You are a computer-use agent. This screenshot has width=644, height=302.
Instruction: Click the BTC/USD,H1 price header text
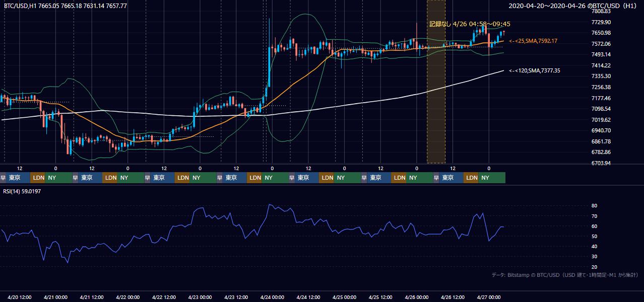click(x=66, y=6)
